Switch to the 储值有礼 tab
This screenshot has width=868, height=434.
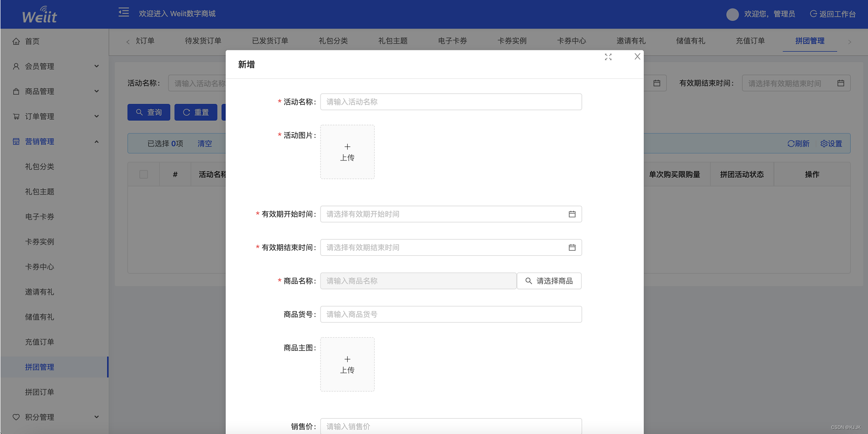[x=690, y=41]
